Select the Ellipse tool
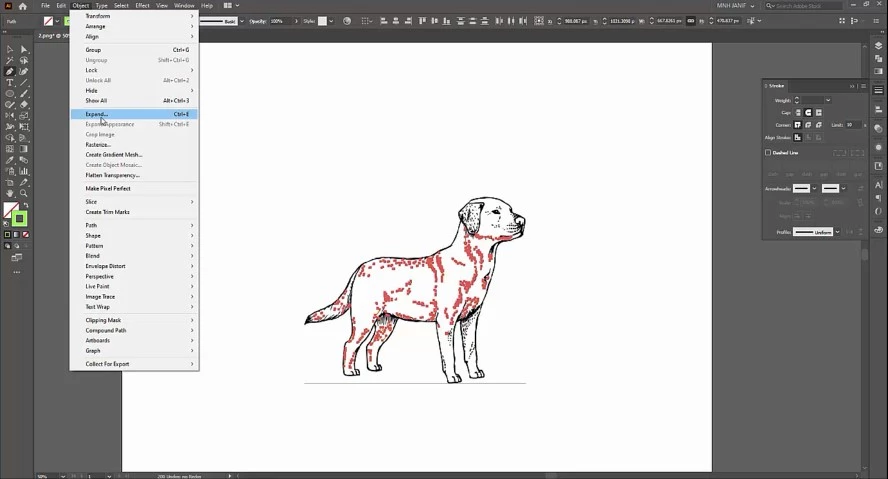This screenshot has height=479, width=888. click(x=10, y=94)
